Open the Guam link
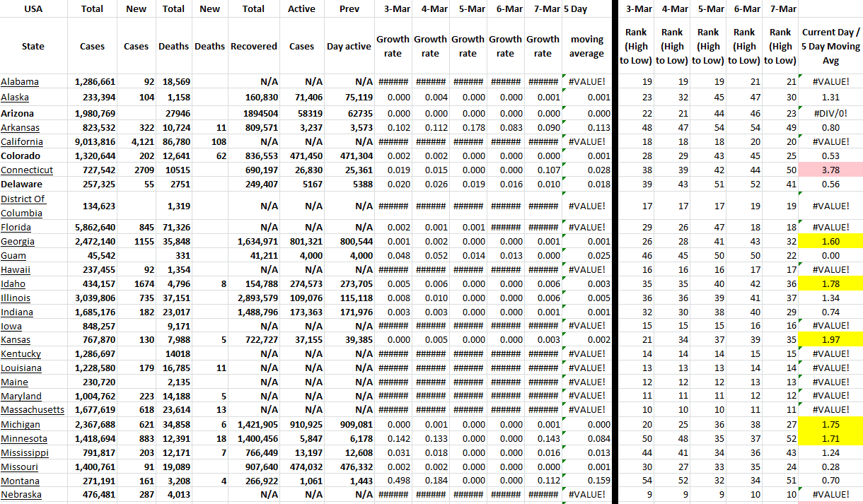 click(x=13, y=256)
